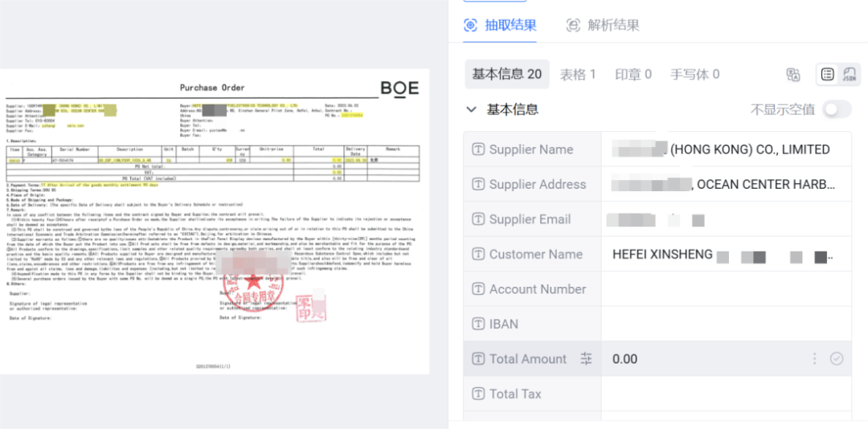Click text-type icon next to Supplier Name

click(479, 149)
